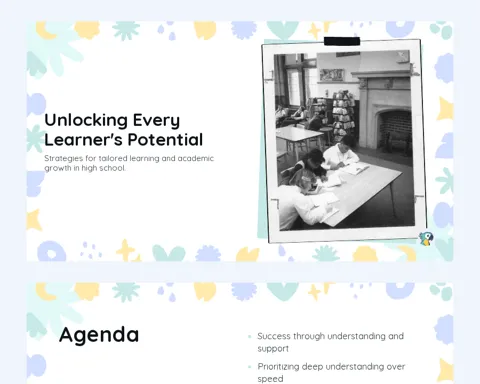Click the gap between the two slides
The height and width of the screenshot is (384, 480).
[x=240, y=272]
